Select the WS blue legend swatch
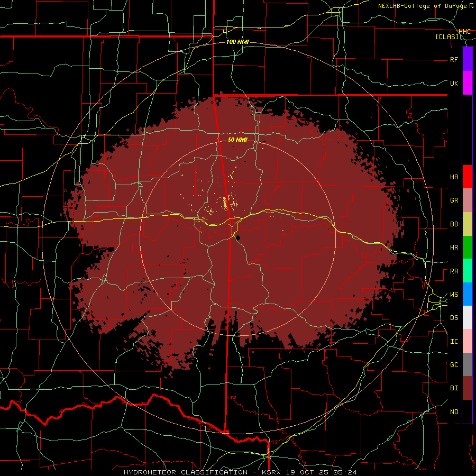 tap(467, 294)
